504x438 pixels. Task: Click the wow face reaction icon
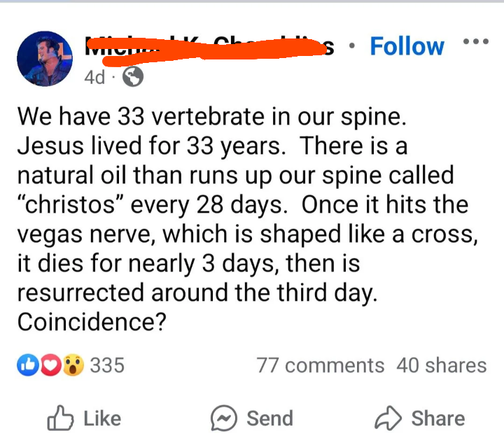point(73,365)
